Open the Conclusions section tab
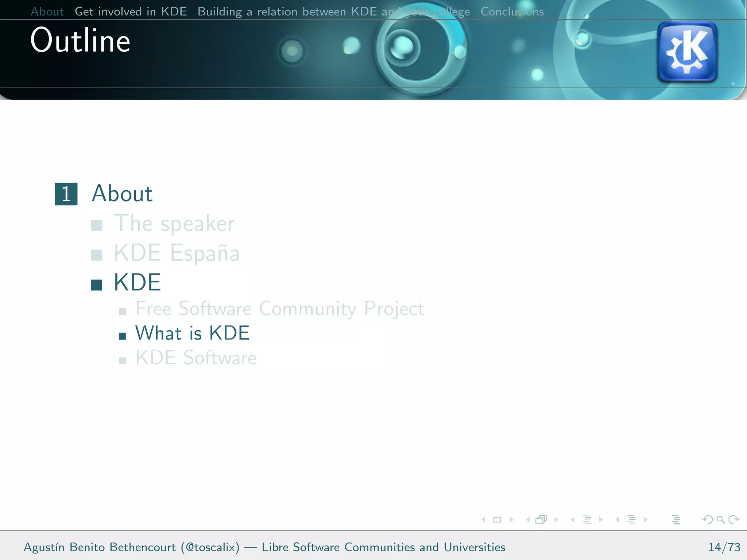The width and height of the screenshot is (747, 560). click(x=512, y=12)
